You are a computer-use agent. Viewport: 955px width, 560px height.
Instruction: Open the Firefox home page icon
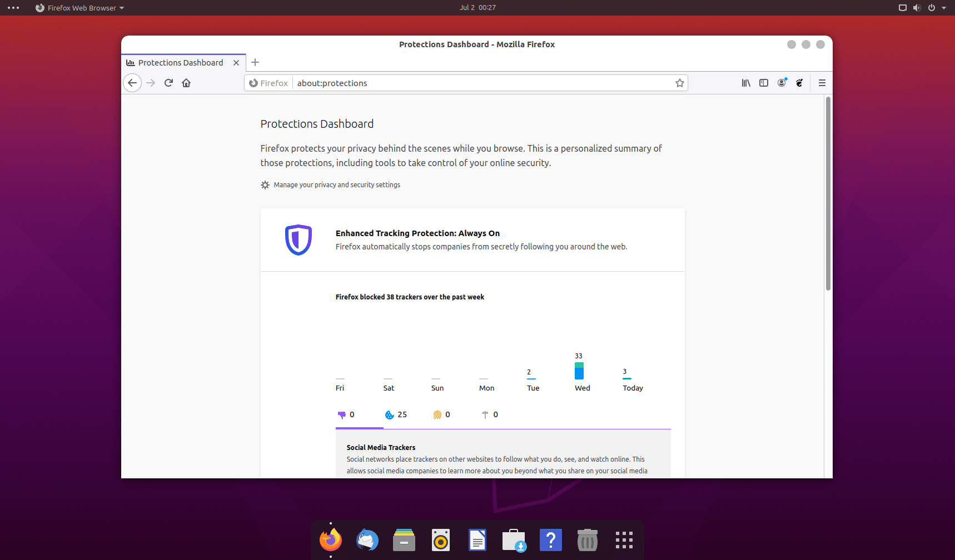pos(186,83)
